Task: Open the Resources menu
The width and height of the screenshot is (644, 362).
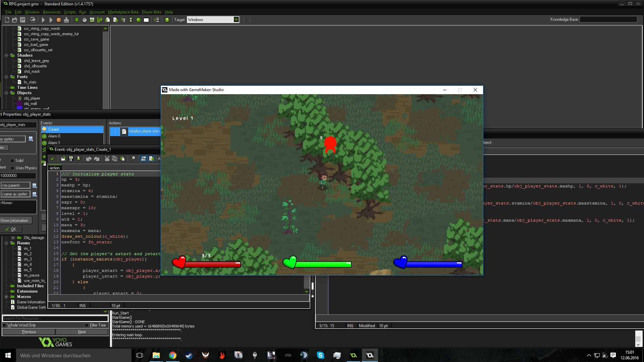Action: click(x=52, y=12)
